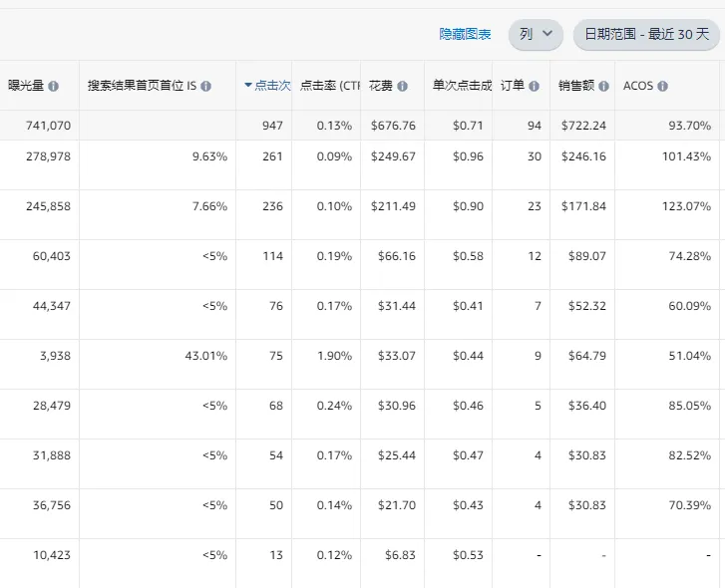Image resolution: width=725 pixels, height=588 pixels.
Task: Select total clicks value 947
Action: coord(273,126)
